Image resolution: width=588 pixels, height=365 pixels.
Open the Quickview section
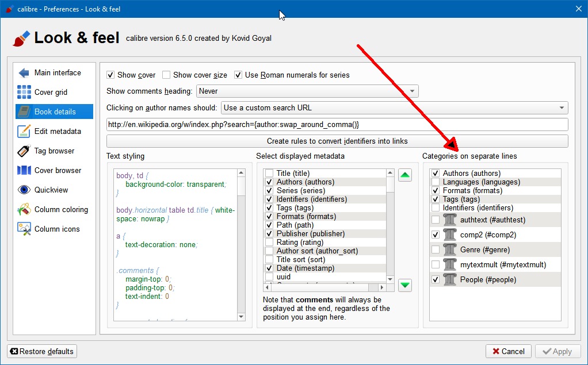tap(55, 190)
